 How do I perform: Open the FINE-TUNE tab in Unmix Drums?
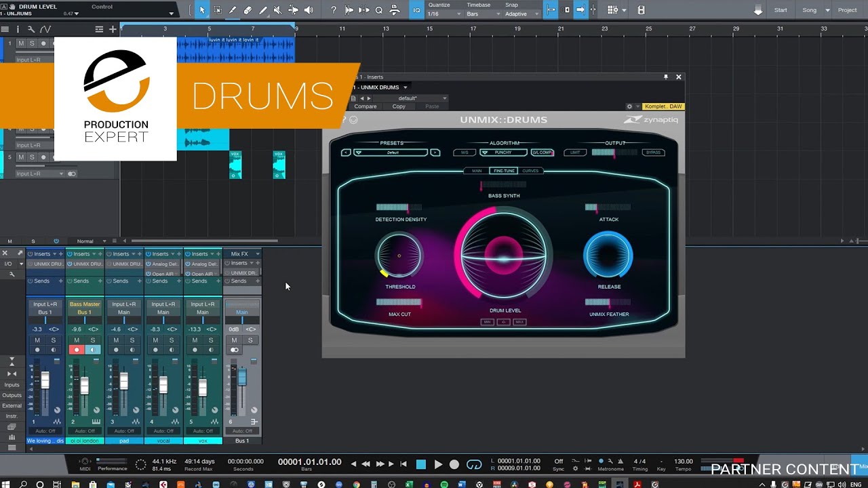point(504,171)
